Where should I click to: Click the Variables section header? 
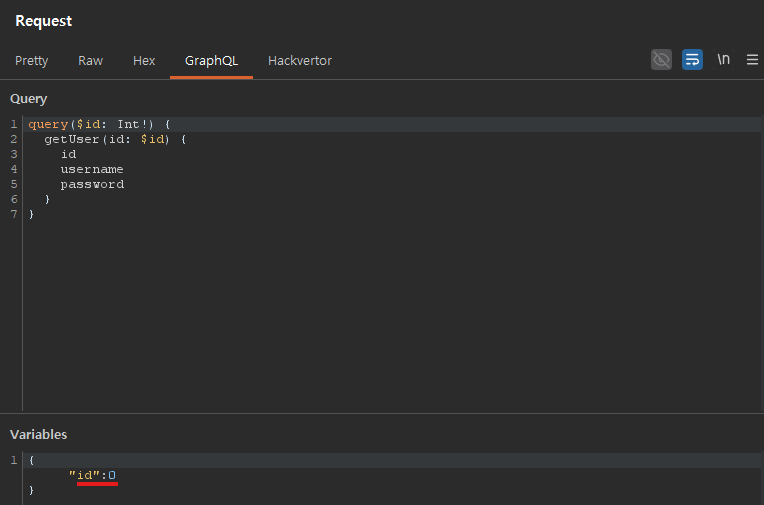(x=38, y=434)
